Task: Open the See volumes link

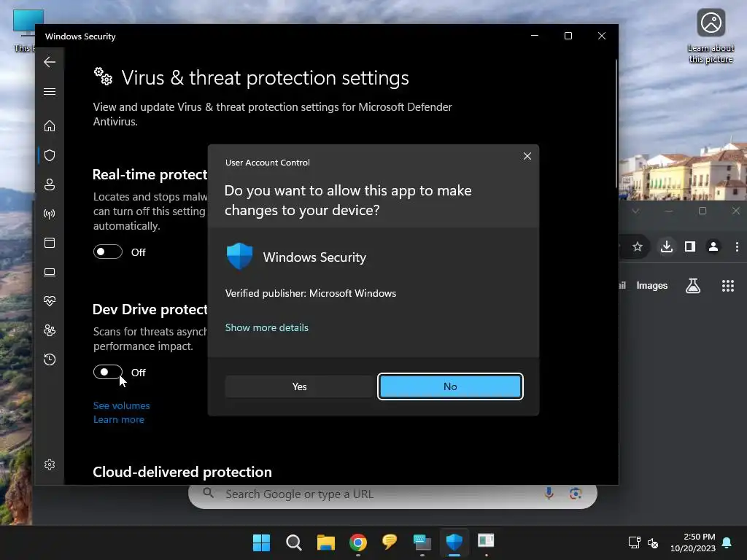Action: (122, 405)
